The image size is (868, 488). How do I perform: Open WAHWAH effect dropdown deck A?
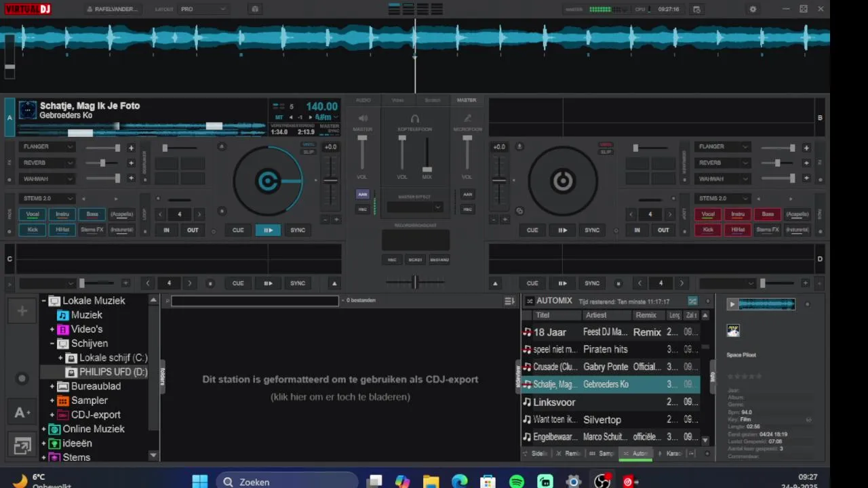[47, 179]
